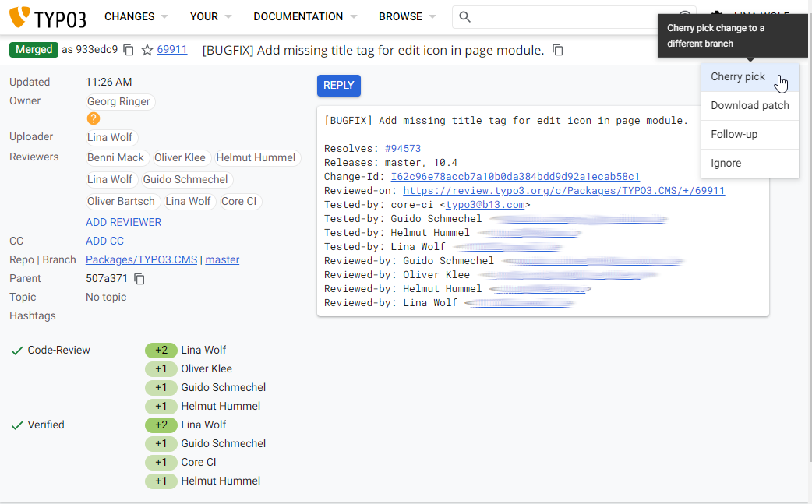Viewport: 812px width, 504px height.
Task: Expand the YOUR menu
Action: click(x=211, y=17)
